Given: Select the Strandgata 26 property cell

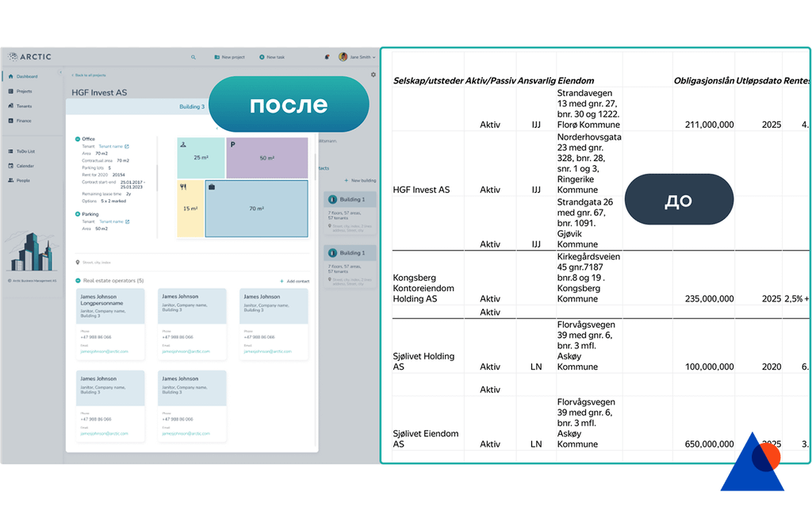Looking at the screenshot, I should [589, 224].
